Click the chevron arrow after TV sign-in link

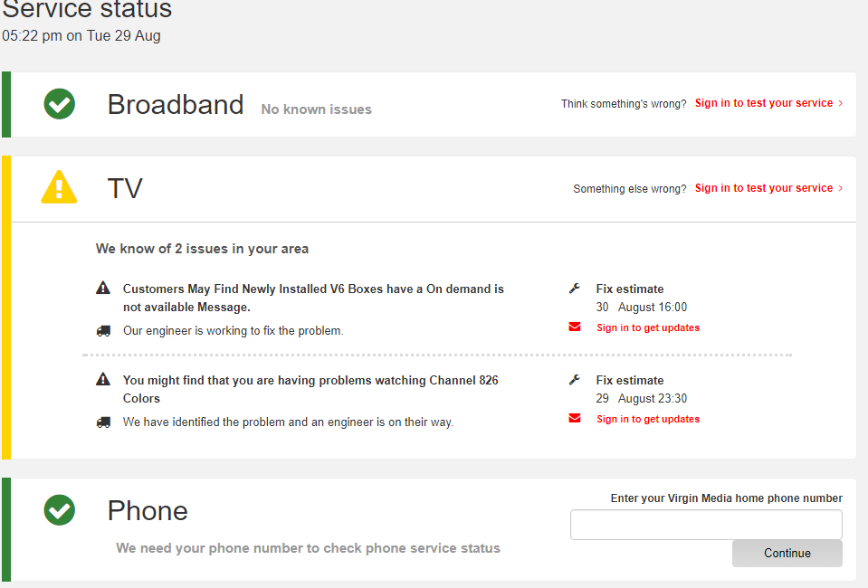[840, 189]
